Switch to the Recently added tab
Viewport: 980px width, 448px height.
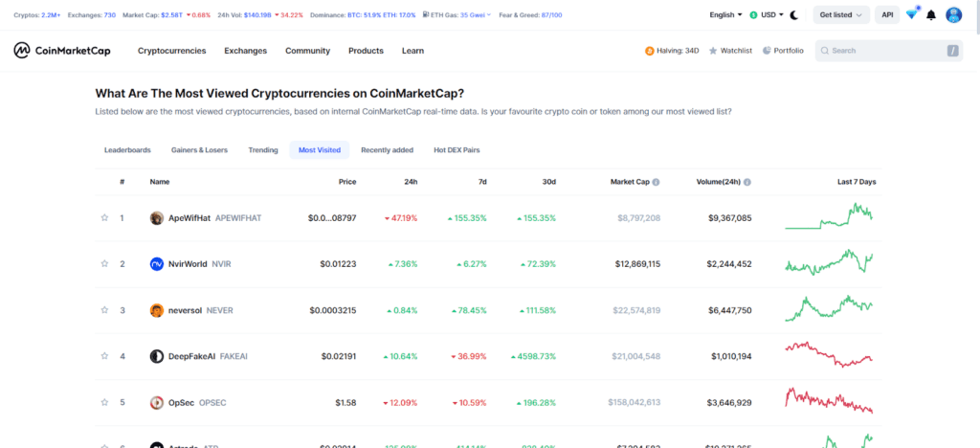pos(387,150)
